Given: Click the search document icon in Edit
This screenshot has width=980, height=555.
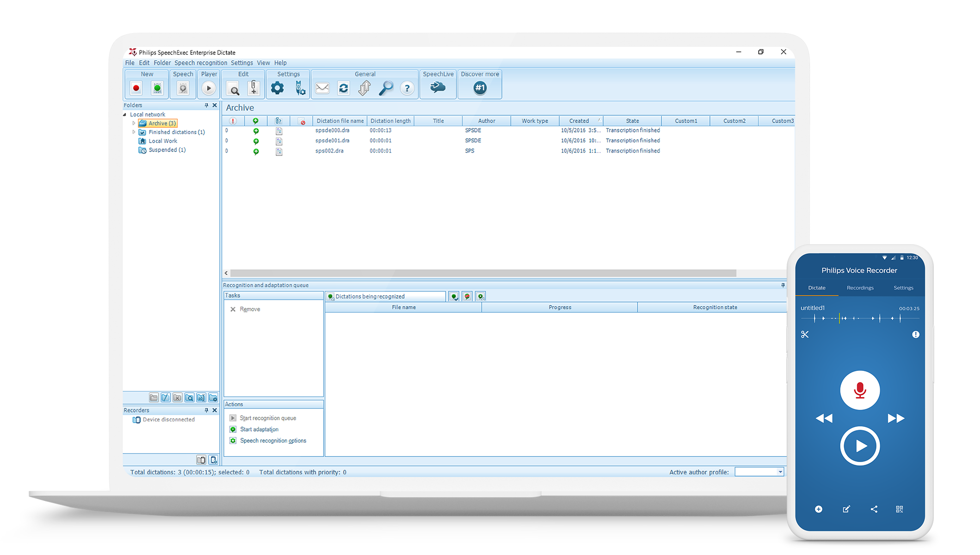Looking at the screenshot, I should click(233, 88).
